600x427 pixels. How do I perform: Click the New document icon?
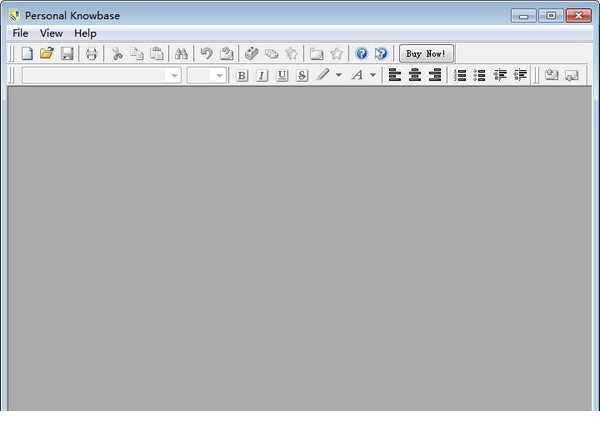(27, 54)
